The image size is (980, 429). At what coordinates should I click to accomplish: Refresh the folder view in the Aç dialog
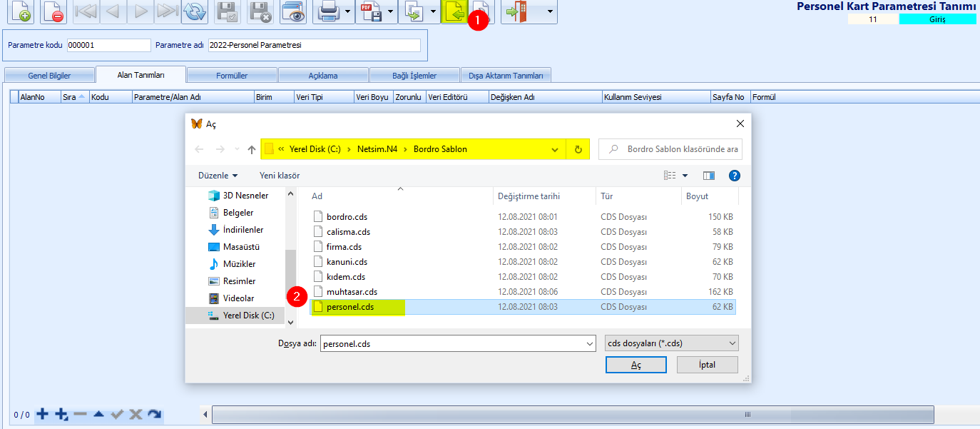click(578, 149)
